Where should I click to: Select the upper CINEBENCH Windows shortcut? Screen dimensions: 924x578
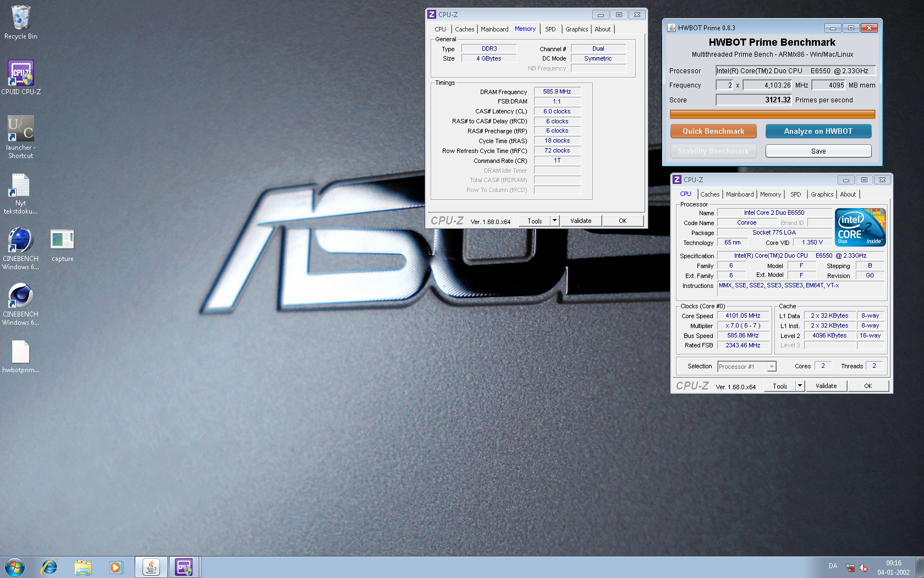pyautogui.click(x=20, y=249)
